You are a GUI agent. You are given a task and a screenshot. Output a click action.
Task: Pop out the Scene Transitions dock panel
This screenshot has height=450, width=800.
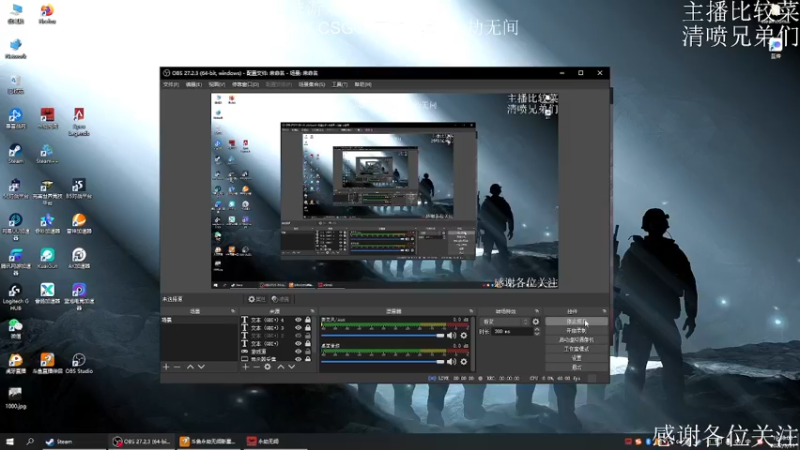pos(537,311)
